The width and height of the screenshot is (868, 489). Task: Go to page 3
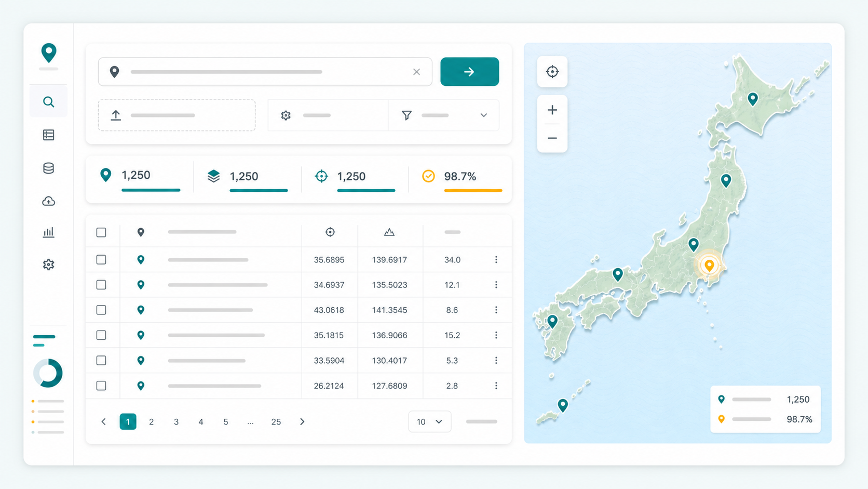(176, 421)
